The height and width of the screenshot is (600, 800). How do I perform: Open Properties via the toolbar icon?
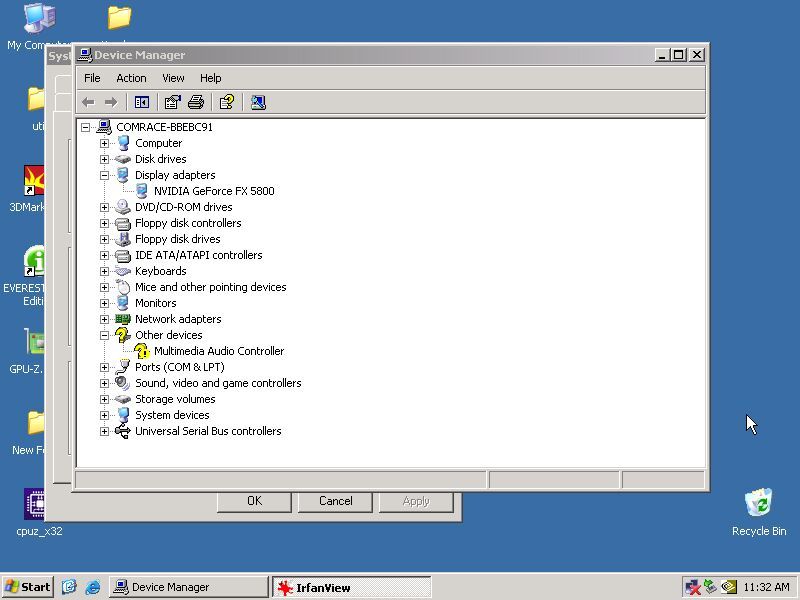tap(172, 103)
